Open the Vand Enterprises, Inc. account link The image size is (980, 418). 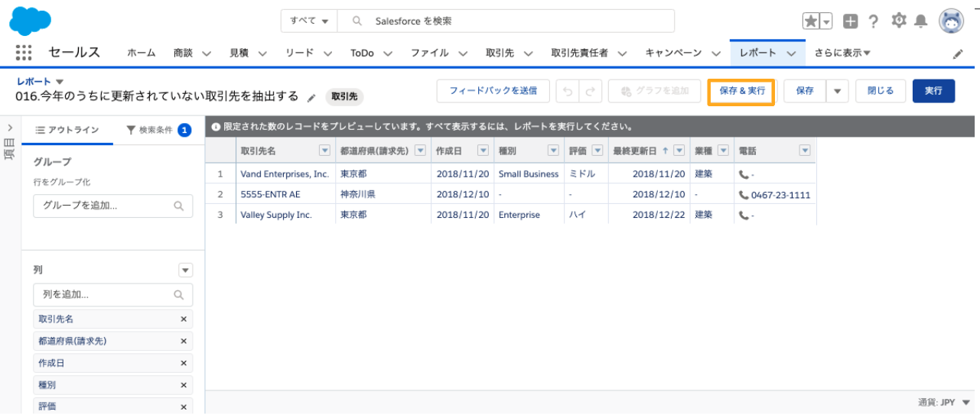click(x=285, y=174)
